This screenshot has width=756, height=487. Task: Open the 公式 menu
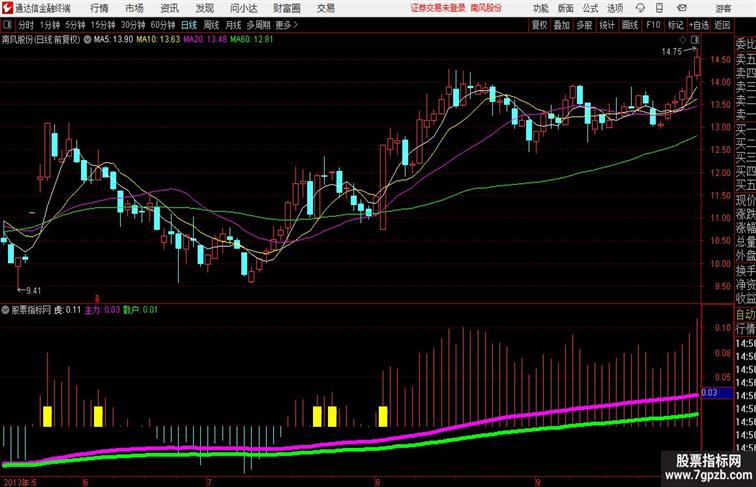coord(590,8)
